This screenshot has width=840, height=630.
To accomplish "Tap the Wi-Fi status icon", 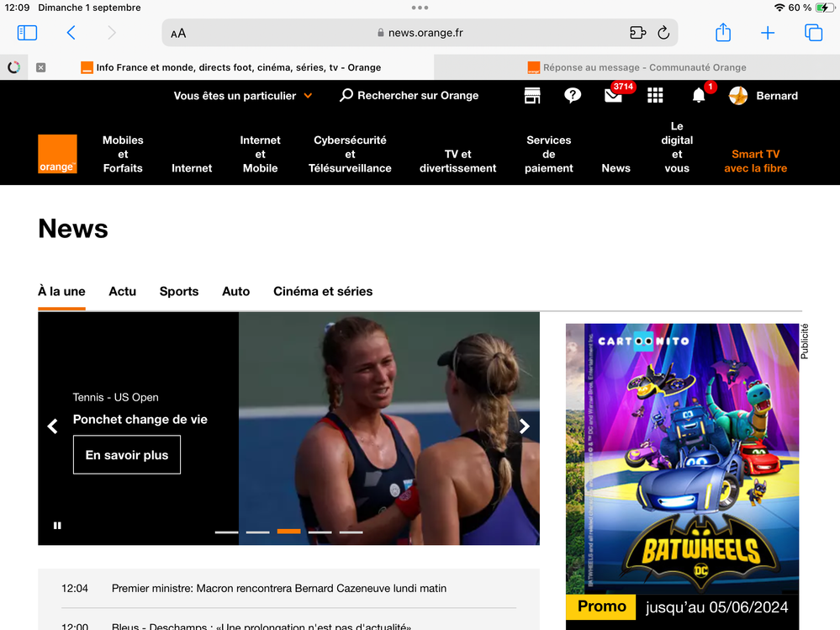I will (779, 8).
